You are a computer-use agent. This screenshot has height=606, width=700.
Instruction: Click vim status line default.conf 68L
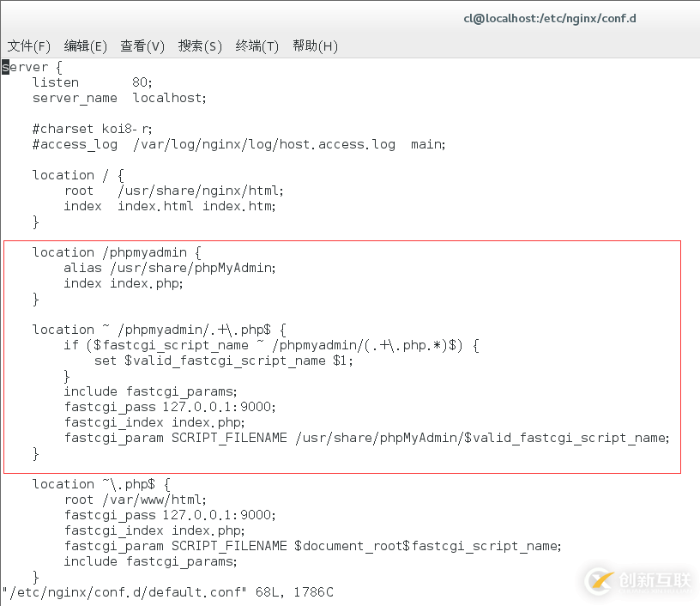[x=168, y=592]
